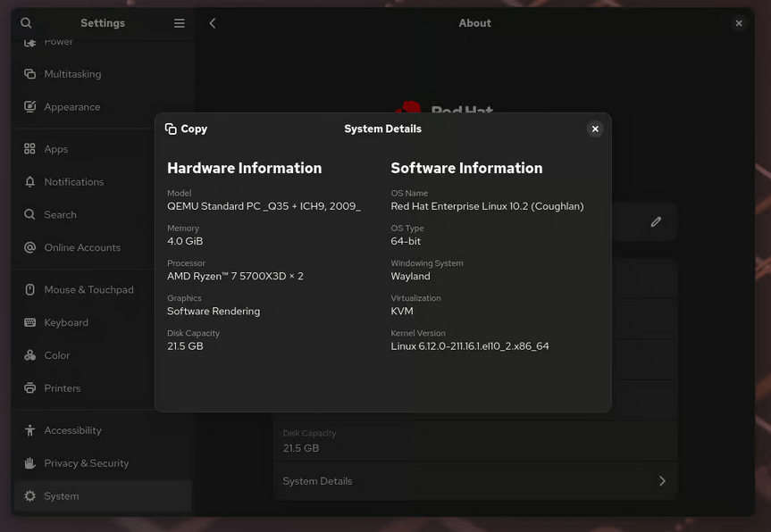Open Accessibility settings
This screenshot has height=532, width=771.
pyautogui.click(x=103, y=430)
